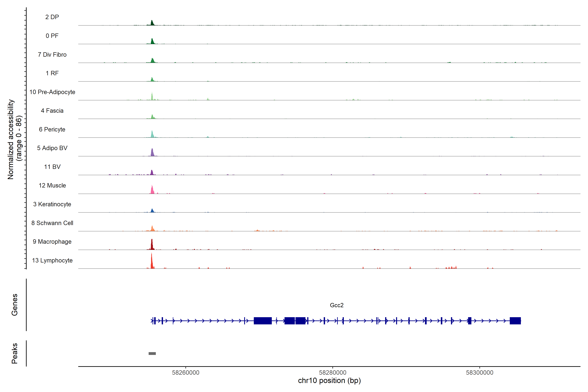Click the 8 Schwann Cell track label
The image size is (588, 392).
(x=52, y=223)
